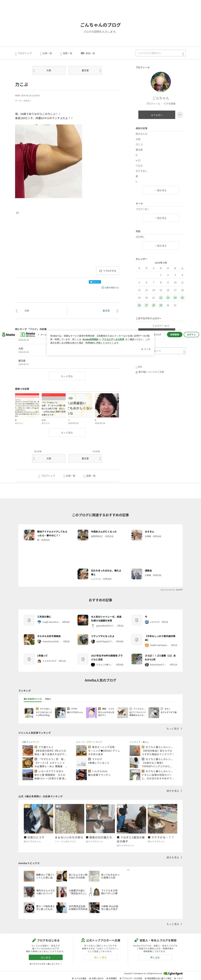Click the 申し込む button in the footer
The image size is (201, 980).
point(155,958)
